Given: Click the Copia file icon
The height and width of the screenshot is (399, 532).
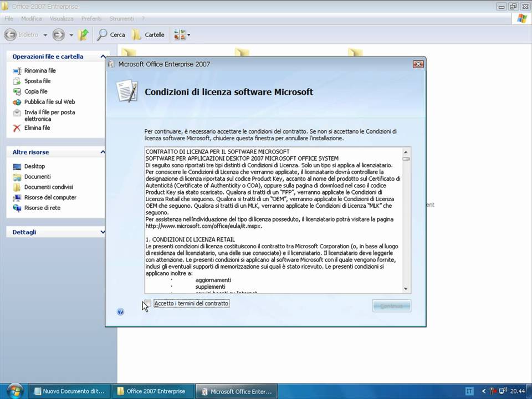Looking at the screenshot, I should [17, 91].
